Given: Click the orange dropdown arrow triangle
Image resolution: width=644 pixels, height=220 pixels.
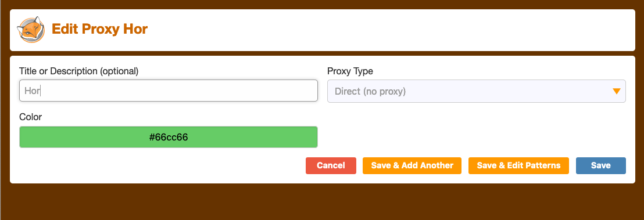Looking at the screenshot, I should [x=616, y=91].
